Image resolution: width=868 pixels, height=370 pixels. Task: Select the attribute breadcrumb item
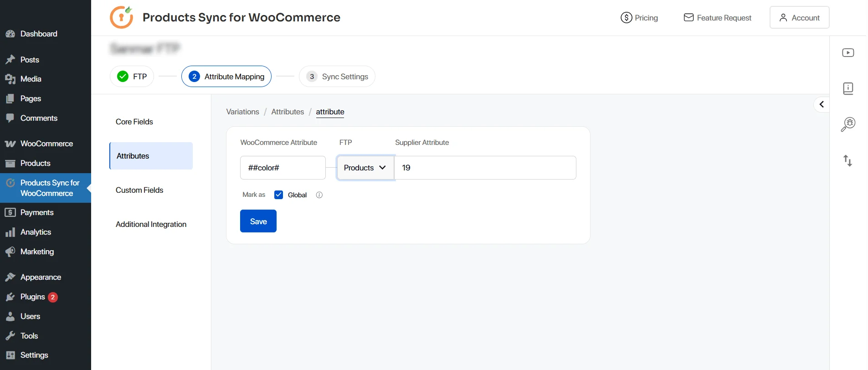tap(330, 112)
